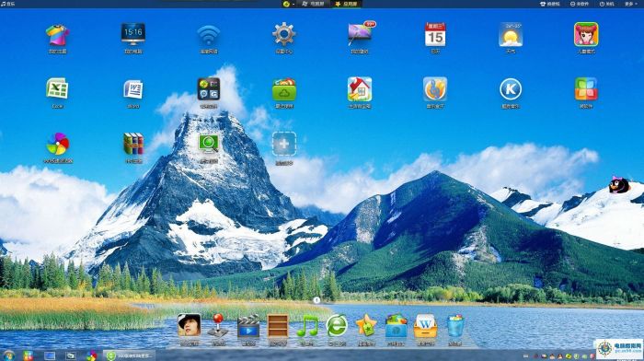Switch to the starred tab in top bar
The height and width of the screenshot is (361, 644).
tap(347, 4)
